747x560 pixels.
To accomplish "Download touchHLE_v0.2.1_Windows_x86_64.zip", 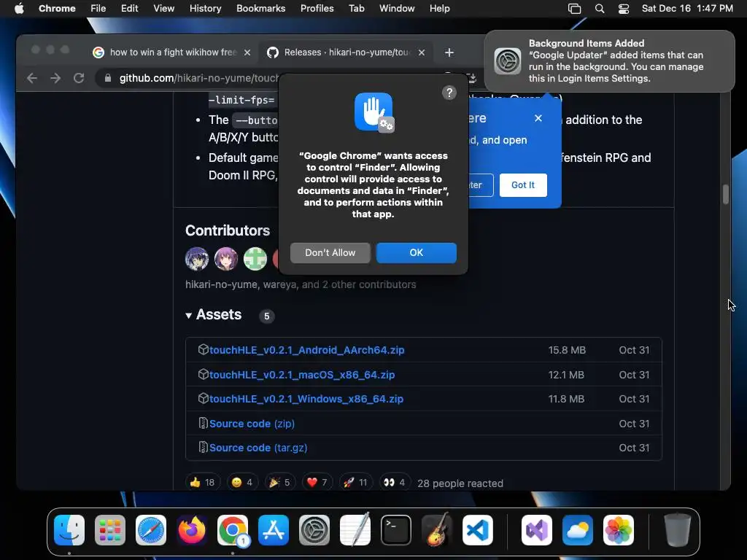I will (306, 399).
